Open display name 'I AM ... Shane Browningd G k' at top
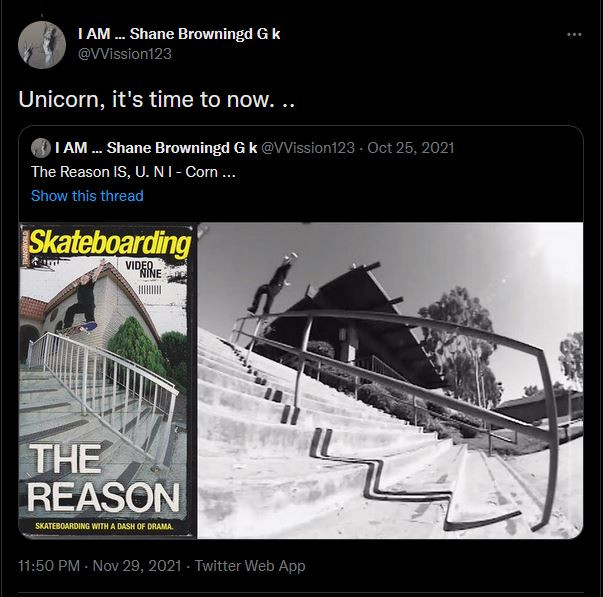Image resolution: width=603 pixels, height=597 pixels. click(x=179, y=34)
